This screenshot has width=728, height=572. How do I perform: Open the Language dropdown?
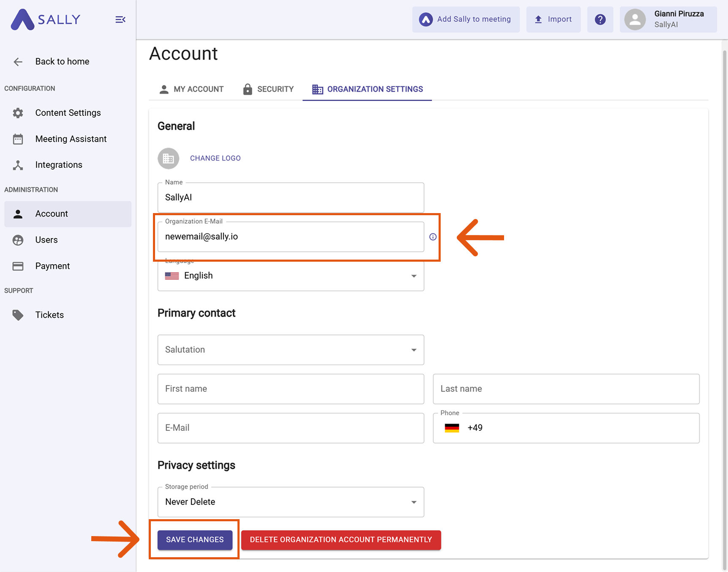[291, 276]
